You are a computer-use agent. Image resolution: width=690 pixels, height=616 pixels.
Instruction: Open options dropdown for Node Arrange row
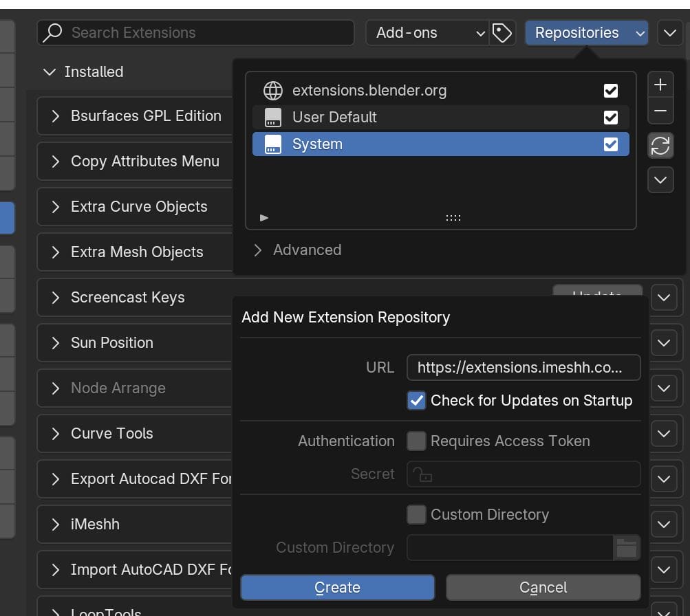coord(664,388)
